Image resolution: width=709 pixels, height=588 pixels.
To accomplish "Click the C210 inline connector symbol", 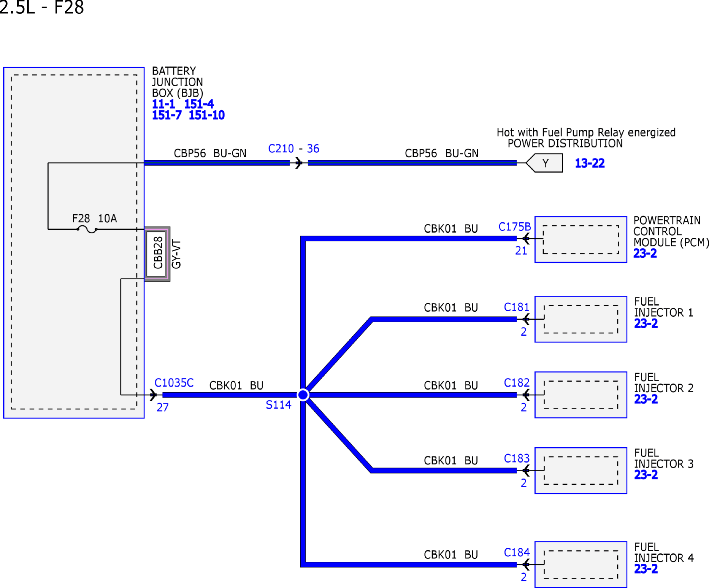I will click(x=299, y=163).
